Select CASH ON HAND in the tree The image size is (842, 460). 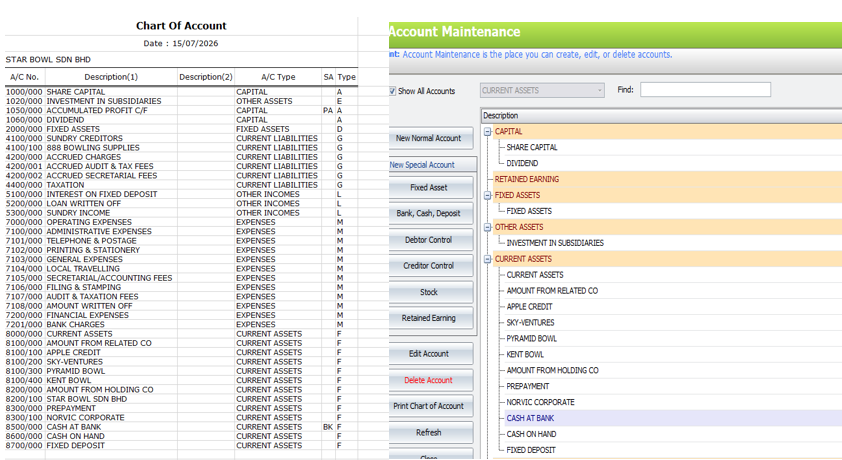point(531,434)
